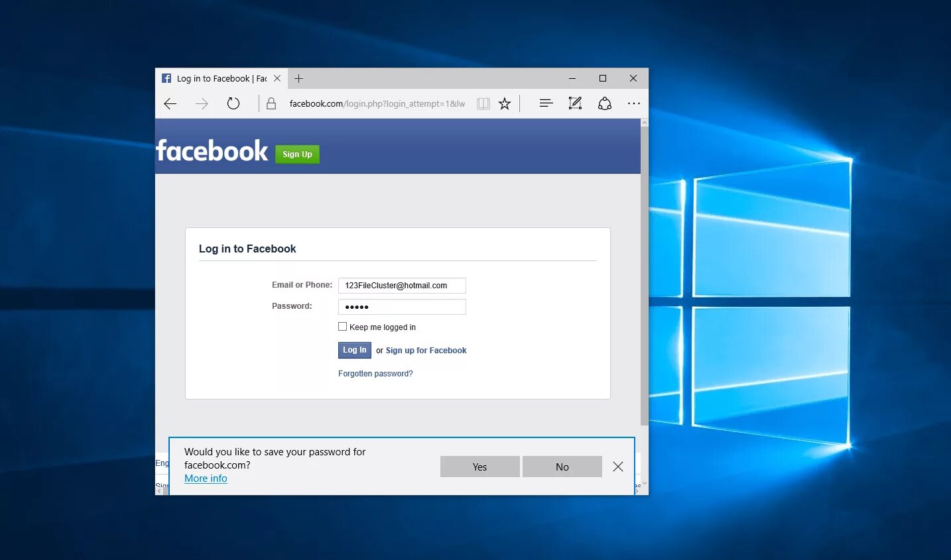Click the green Sign Up button

[x=297, y=154]
